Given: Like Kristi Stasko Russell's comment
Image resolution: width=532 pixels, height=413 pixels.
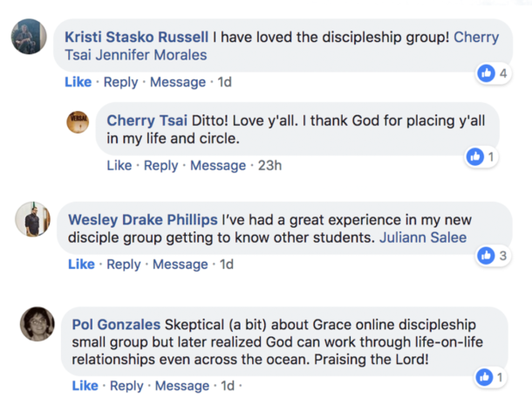Looking at the screenshot, I should [78, 82].
